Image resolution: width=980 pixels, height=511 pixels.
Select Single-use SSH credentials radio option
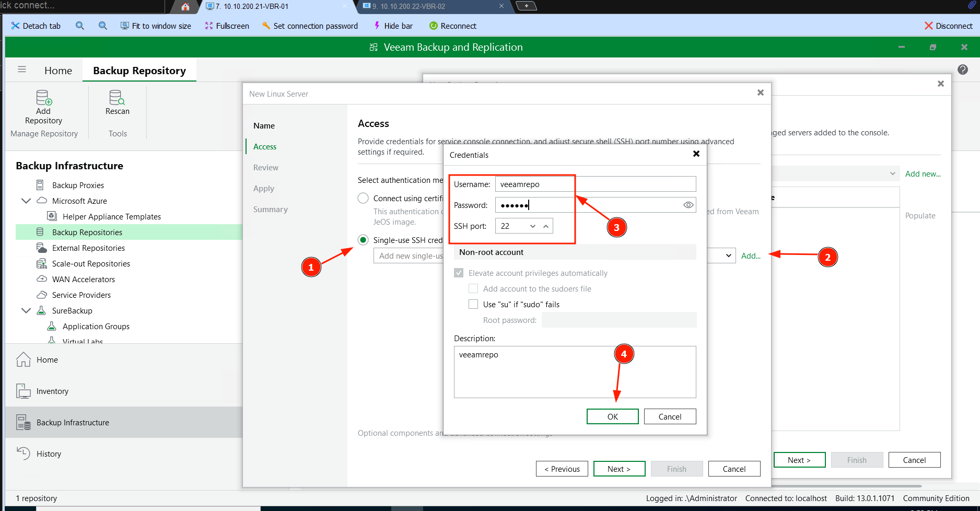[363, 240]
